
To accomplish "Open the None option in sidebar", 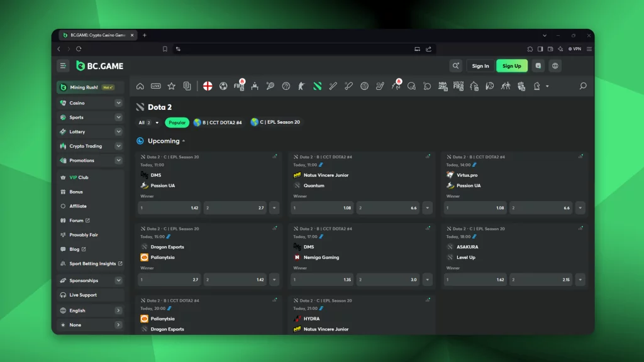I will point(91,325).
